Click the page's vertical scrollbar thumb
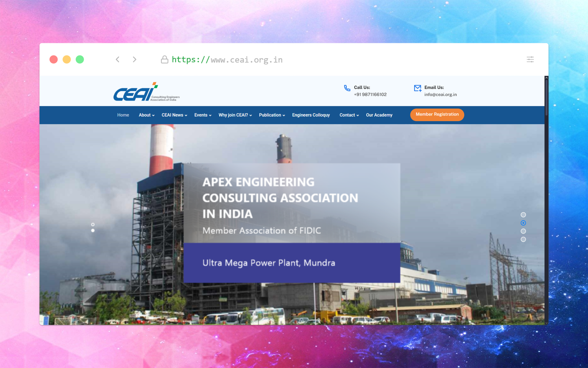The image size is (588, 368). [x=546, y=96]
